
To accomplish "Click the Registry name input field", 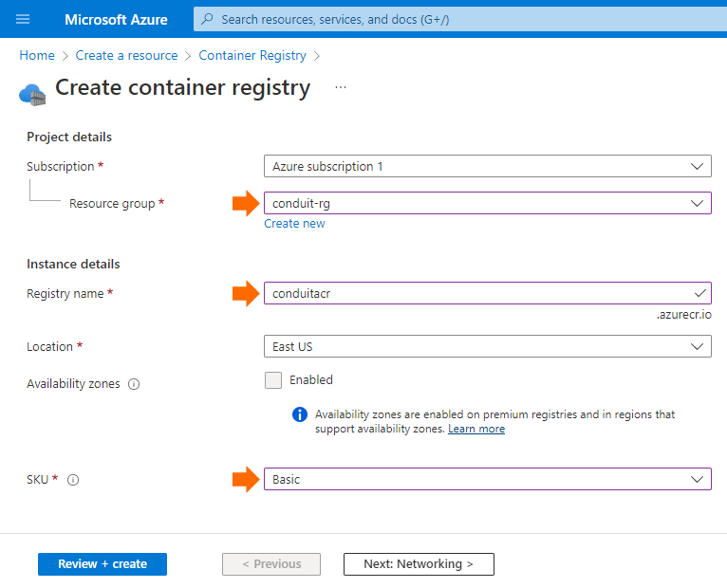I will (x=487, y=293).
